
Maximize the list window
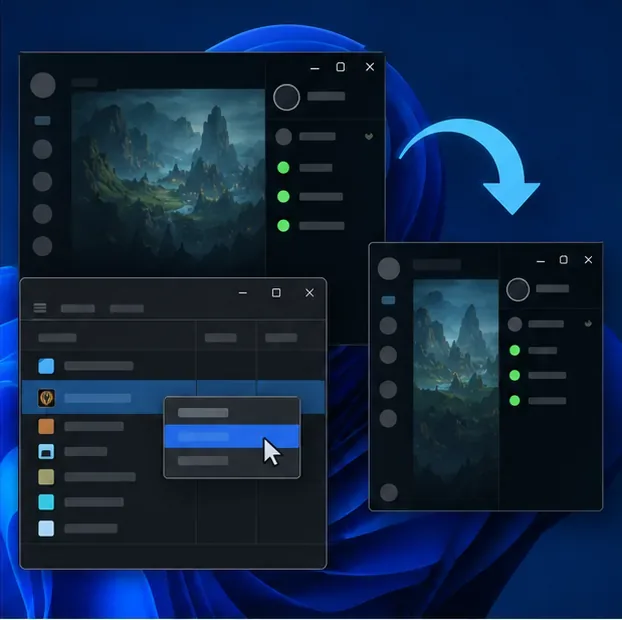(276, 293)
